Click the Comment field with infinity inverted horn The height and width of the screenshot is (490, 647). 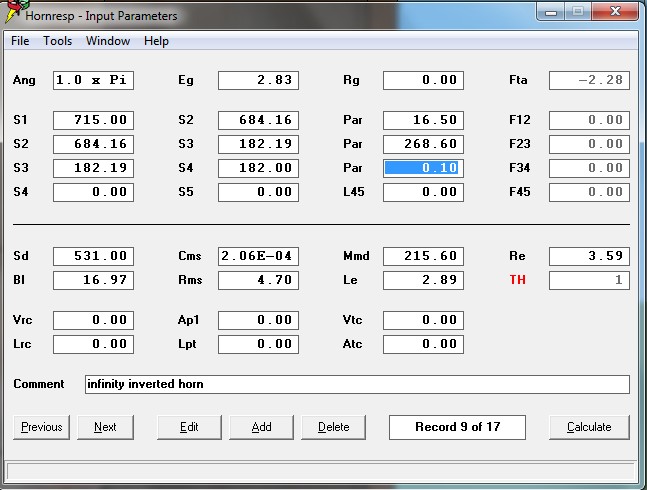357,384
